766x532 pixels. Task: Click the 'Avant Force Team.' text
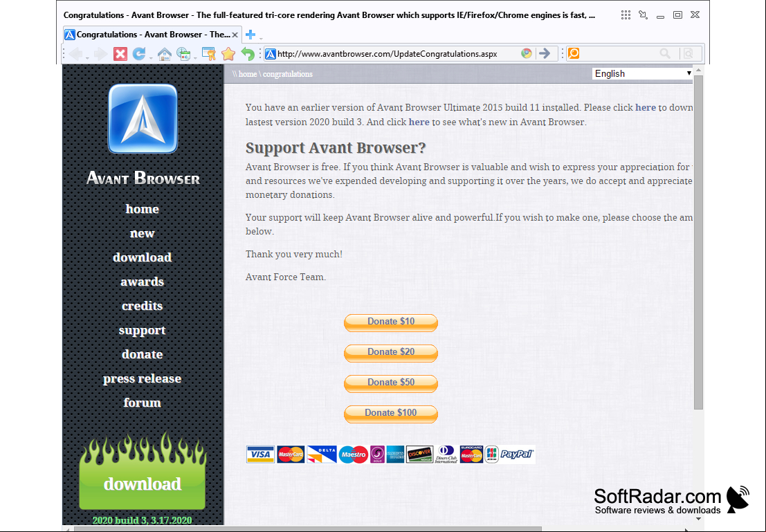285,277
